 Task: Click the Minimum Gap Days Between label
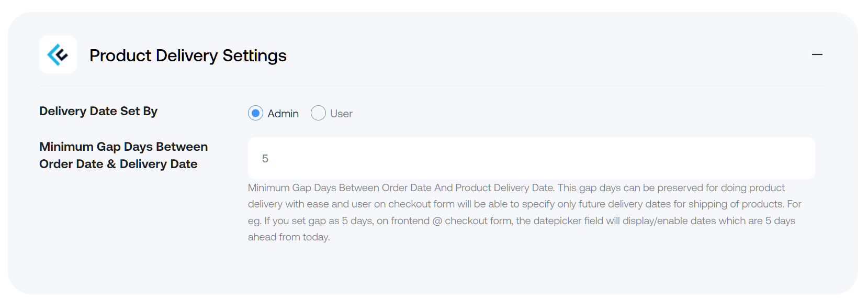click(123, 147)
